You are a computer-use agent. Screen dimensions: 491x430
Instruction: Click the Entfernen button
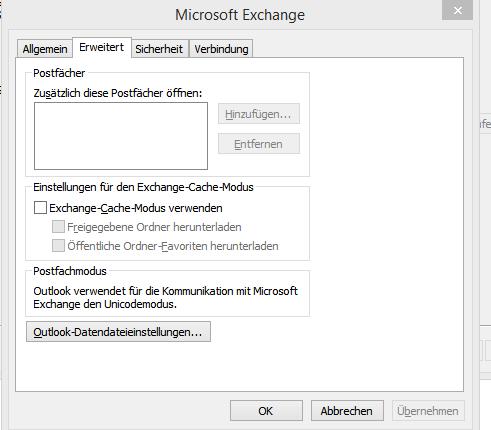click(259, 144)
